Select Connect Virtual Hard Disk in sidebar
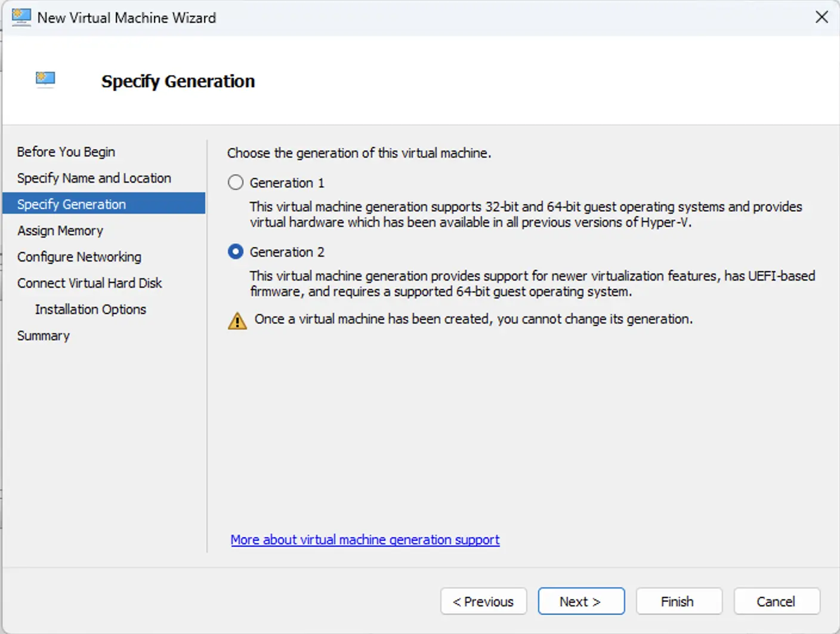This screenshot has width=840, height=634. (89, 282)
